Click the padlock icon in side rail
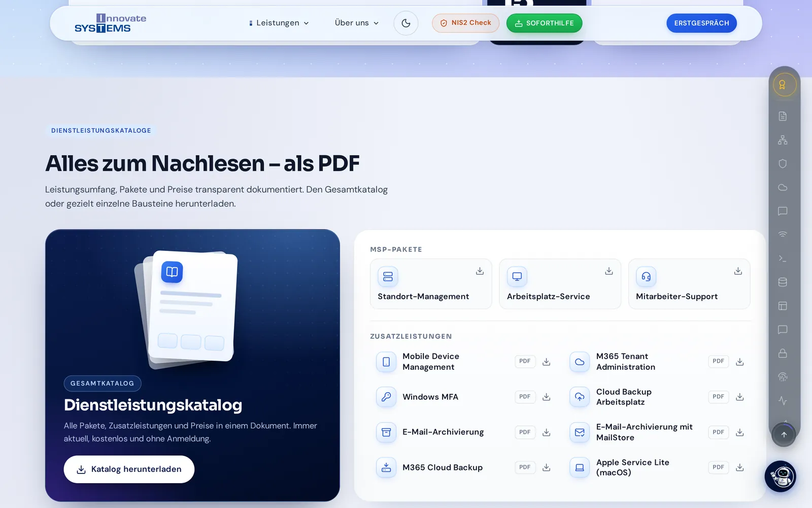 click(x=783, y=353)
